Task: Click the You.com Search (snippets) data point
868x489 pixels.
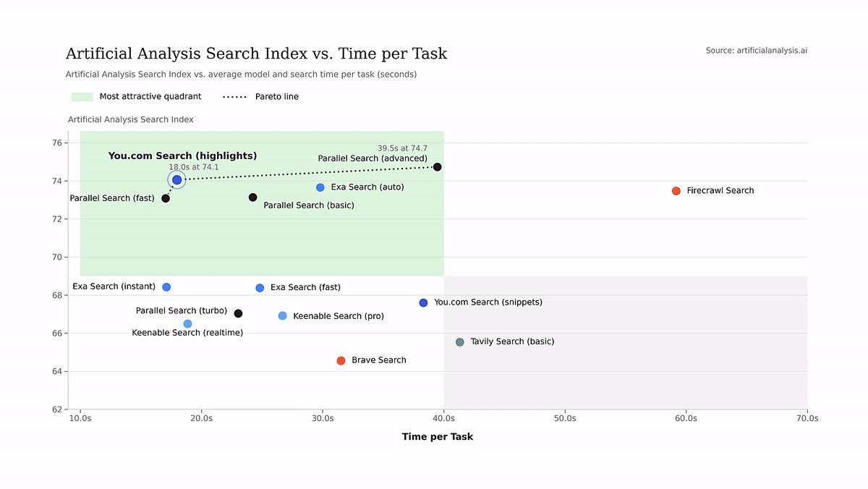Action: click(424, 302)
